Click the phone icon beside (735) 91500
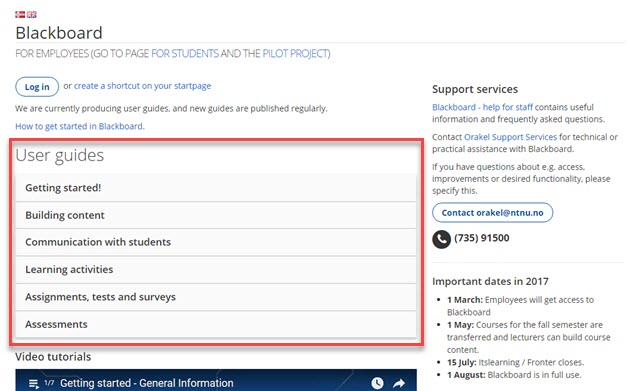630x391 pixels. click(441, 239)
